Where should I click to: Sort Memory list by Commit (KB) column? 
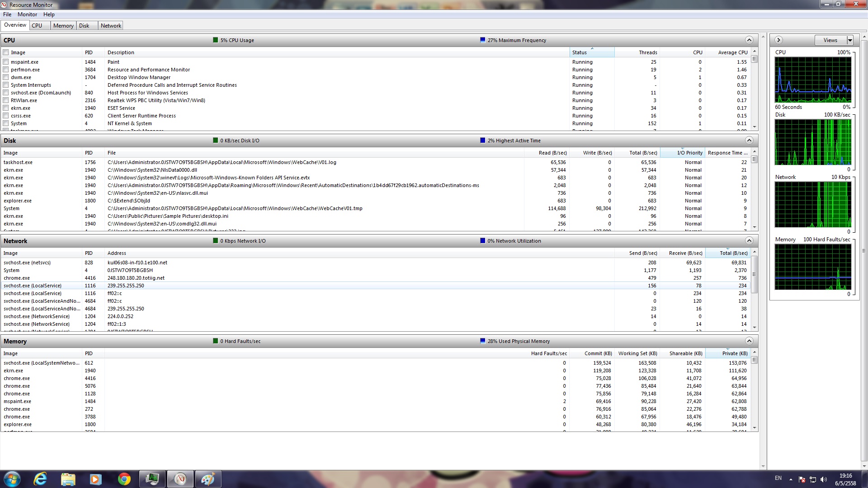[x=592, y=353]
